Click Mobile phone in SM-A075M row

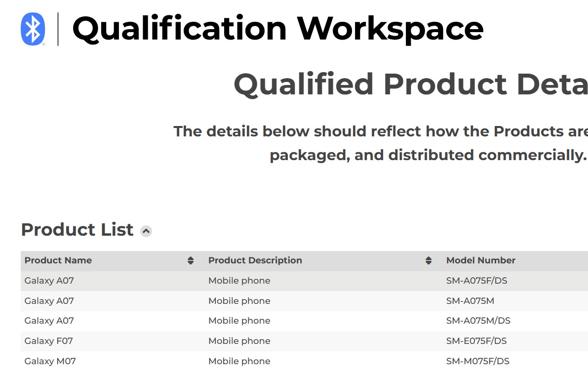click(239, 301)
